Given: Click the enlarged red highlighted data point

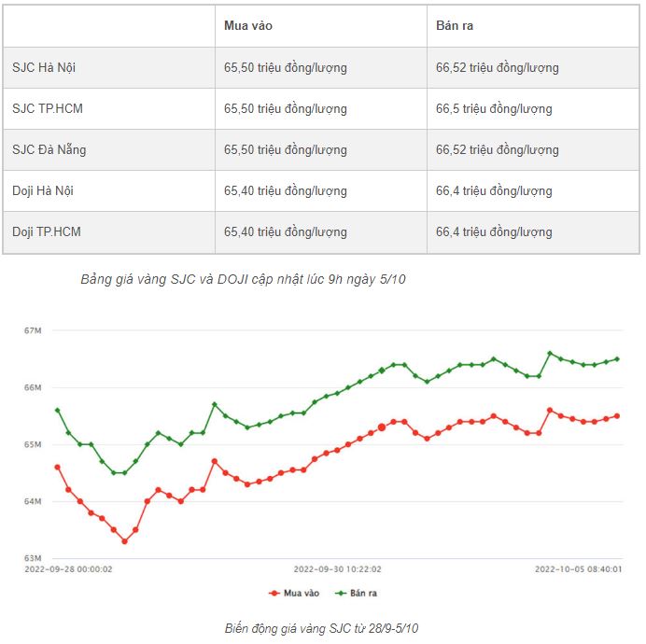Looking at the screenshot, I should coord(382,427).
